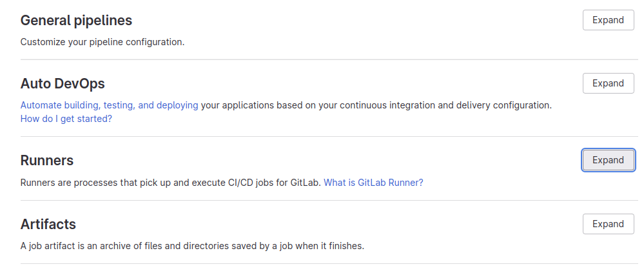Click the divider line below Runners description
Image resolution: width=644 pixels, height=273 pixels.
point(329,201)
